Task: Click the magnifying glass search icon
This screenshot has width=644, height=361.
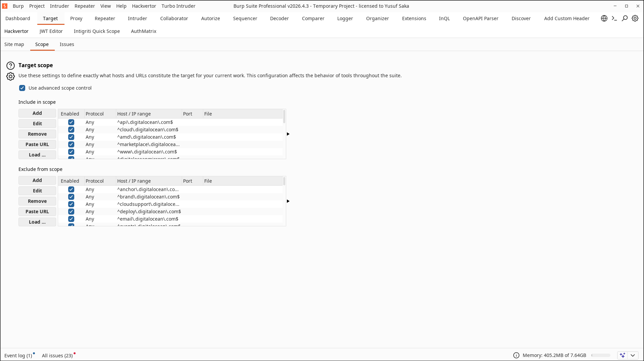Action: 625,18
